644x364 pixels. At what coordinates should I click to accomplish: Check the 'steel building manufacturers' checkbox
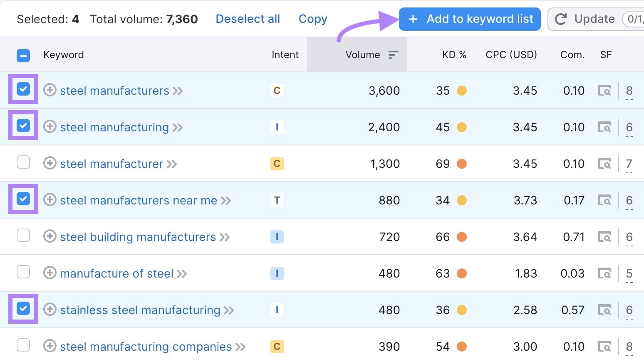(23, 235)
